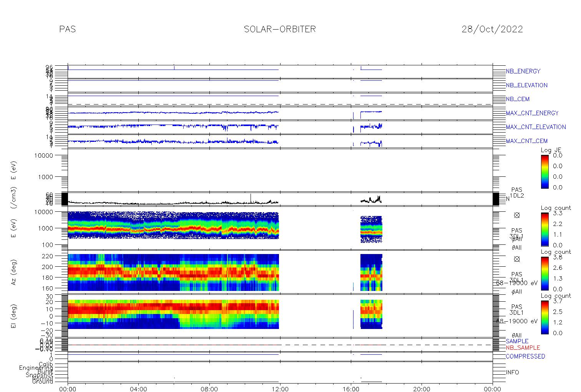Click the PAS 1DL2 label
The image size is (581, 392).
pos(517,193)
